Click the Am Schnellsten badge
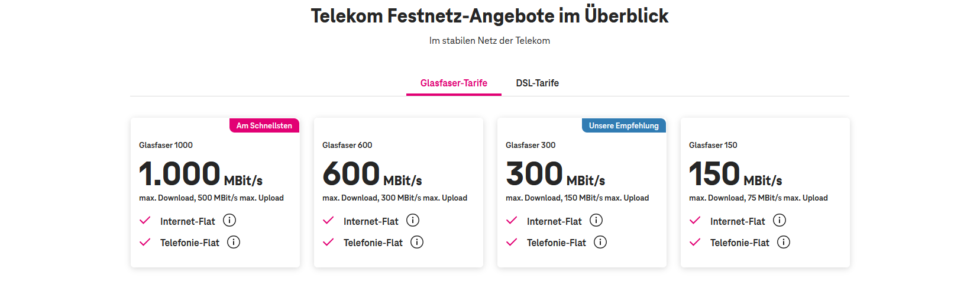Image resolution: width=980 pixels, height=284 pixels. (264, 125)
